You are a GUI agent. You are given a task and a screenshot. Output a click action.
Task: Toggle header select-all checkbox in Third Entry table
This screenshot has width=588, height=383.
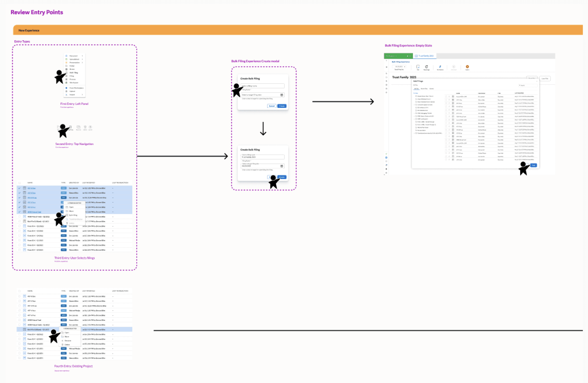click(x=19, y=183)
